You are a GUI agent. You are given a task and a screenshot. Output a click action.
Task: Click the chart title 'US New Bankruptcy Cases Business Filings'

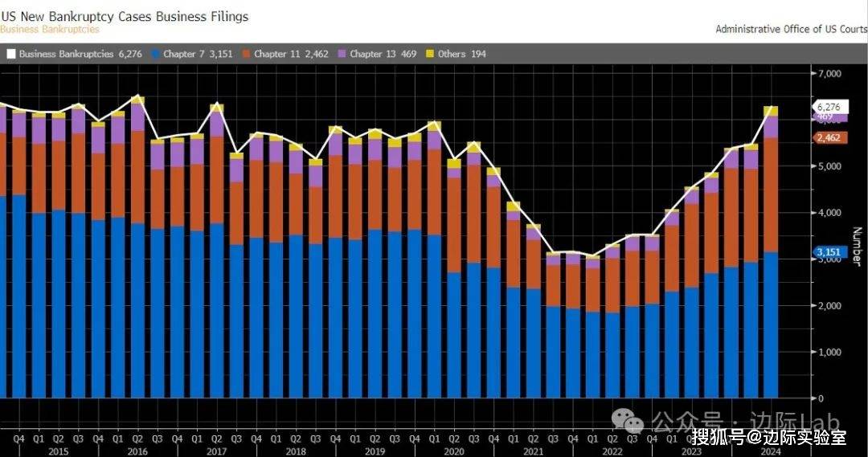[125, 17]
